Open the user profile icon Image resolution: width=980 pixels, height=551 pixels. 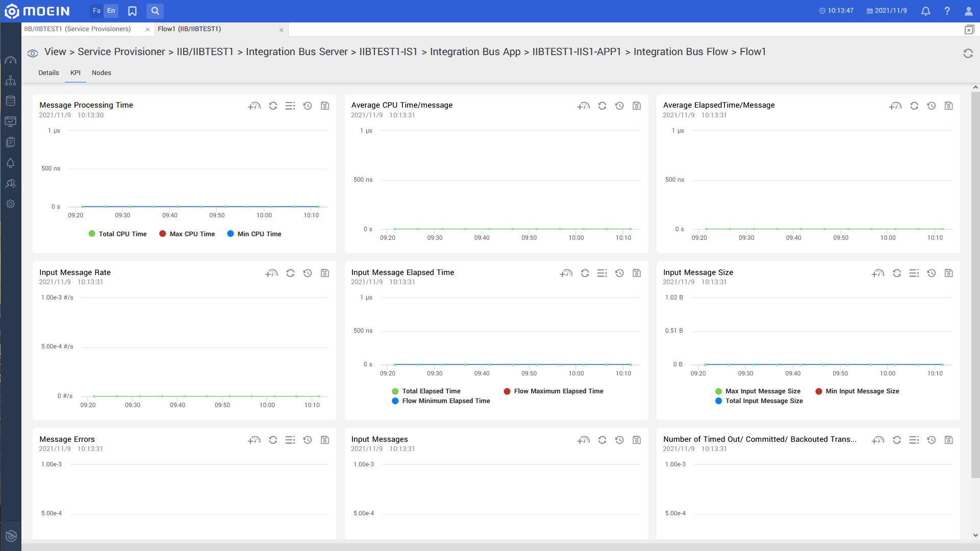968,11
